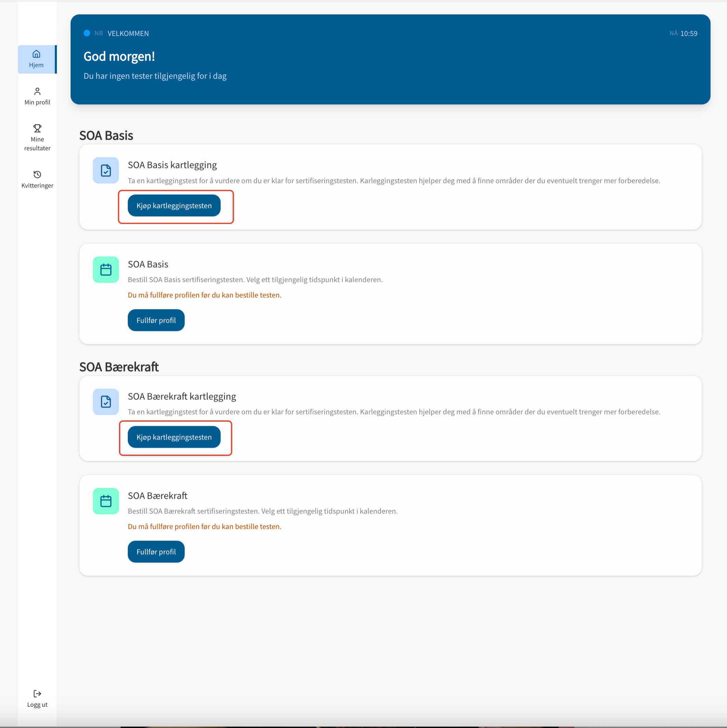The width and height of the screenshot is (727, 728).
Task: Click the blue status dot beside NB
Action: 87,33
